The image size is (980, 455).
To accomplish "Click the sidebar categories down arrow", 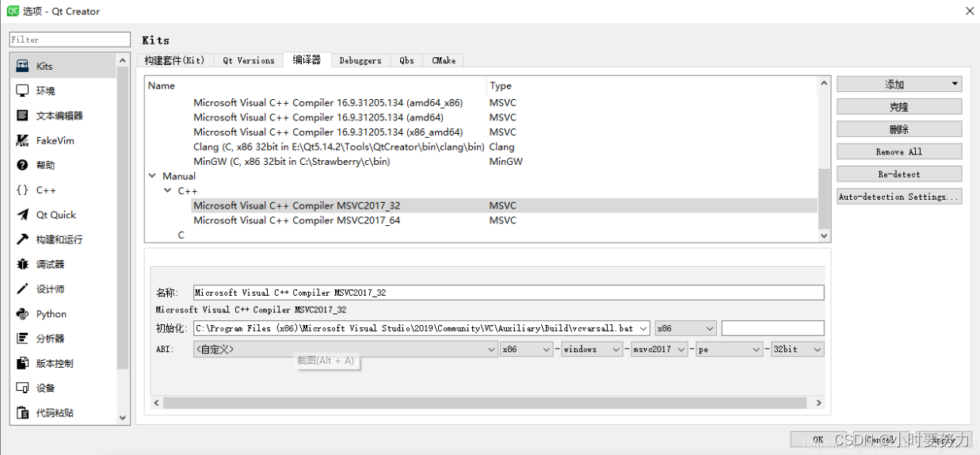I will [x=123, y=417].
